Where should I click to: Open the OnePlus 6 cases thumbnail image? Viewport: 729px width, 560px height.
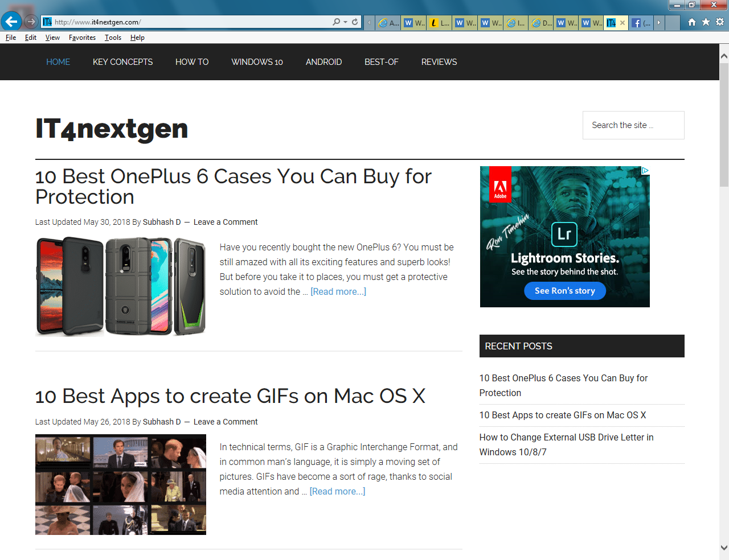point(121,286)
